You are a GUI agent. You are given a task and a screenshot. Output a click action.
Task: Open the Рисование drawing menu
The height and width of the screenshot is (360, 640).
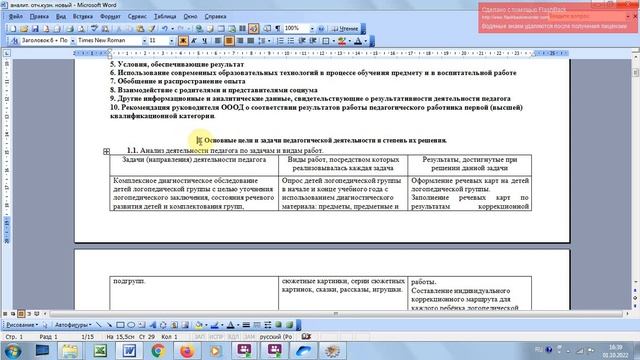(22, 325)
